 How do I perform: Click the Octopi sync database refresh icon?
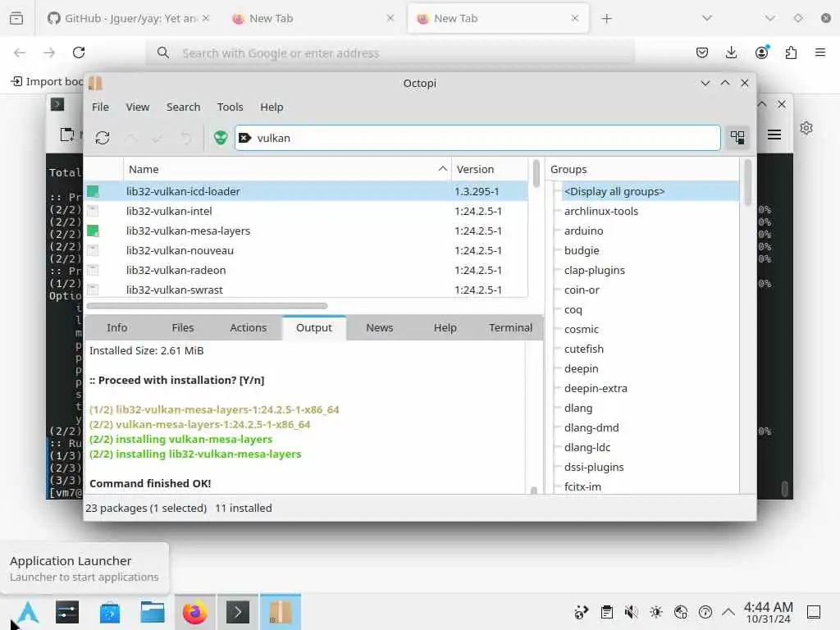103,138
